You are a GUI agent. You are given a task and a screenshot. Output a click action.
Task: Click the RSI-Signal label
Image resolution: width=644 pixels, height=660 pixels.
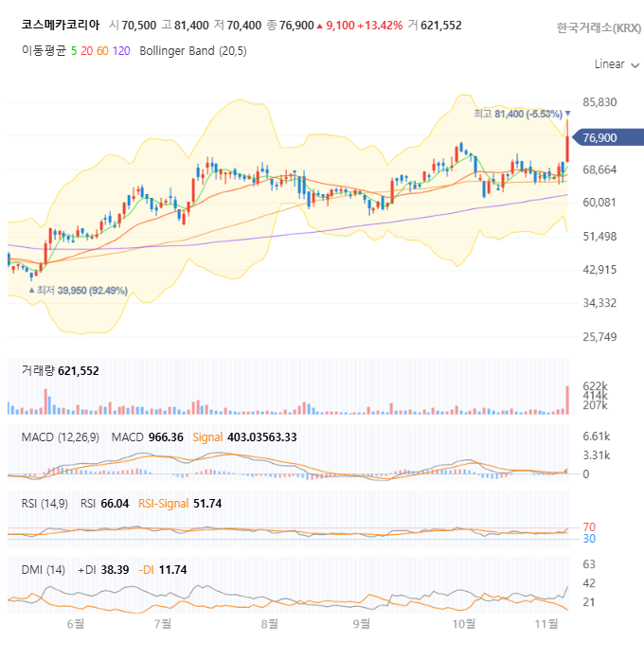163,504
